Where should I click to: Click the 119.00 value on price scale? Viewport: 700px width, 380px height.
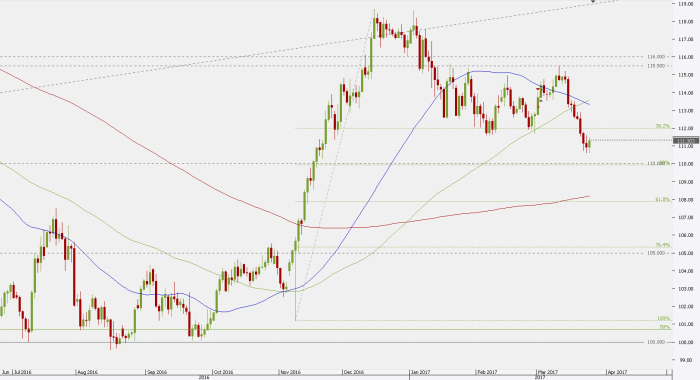(x=686, y=4)
